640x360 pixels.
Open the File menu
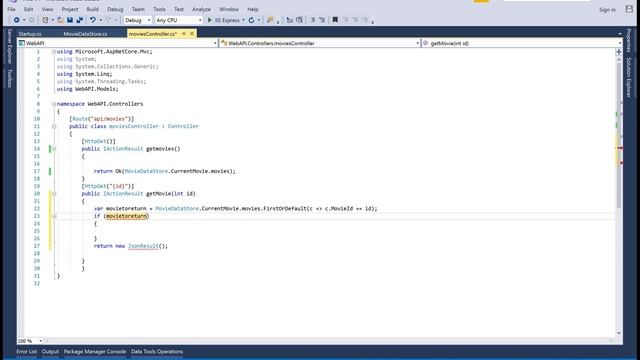11,9
